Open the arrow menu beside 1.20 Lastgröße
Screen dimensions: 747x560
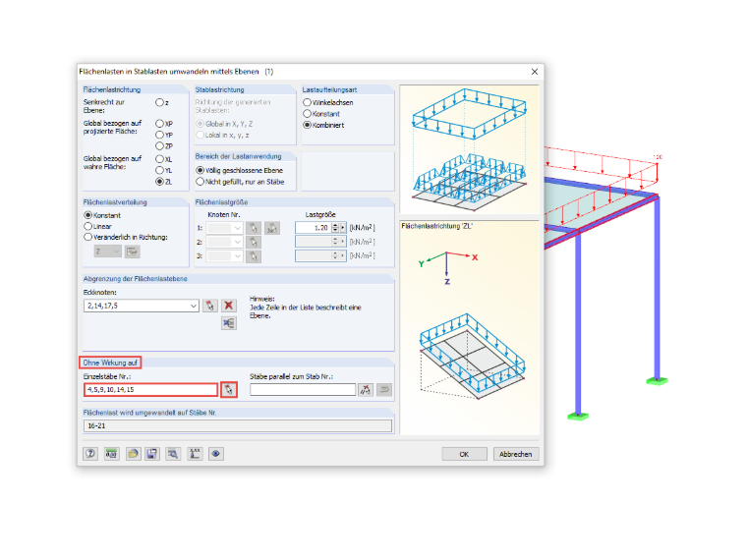pyautogui.click(x=342, y=228)
